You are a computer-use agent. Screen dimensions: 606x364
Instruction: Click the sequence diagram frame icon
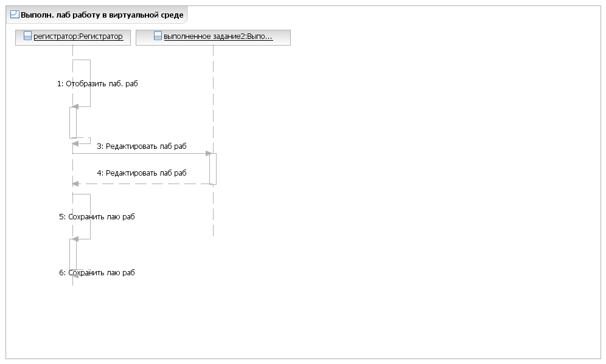point(15,15)
